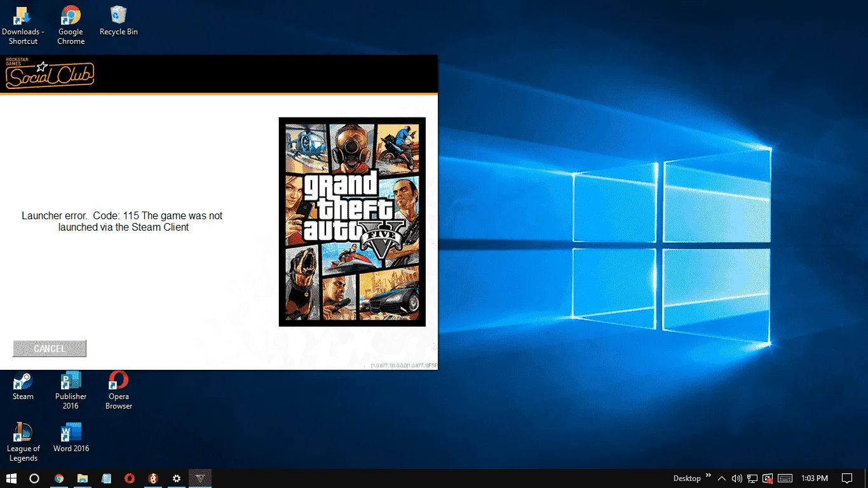Screen dimensions: 868x488
Task: Show hidden system tray icons
Action: coord(722,478)
